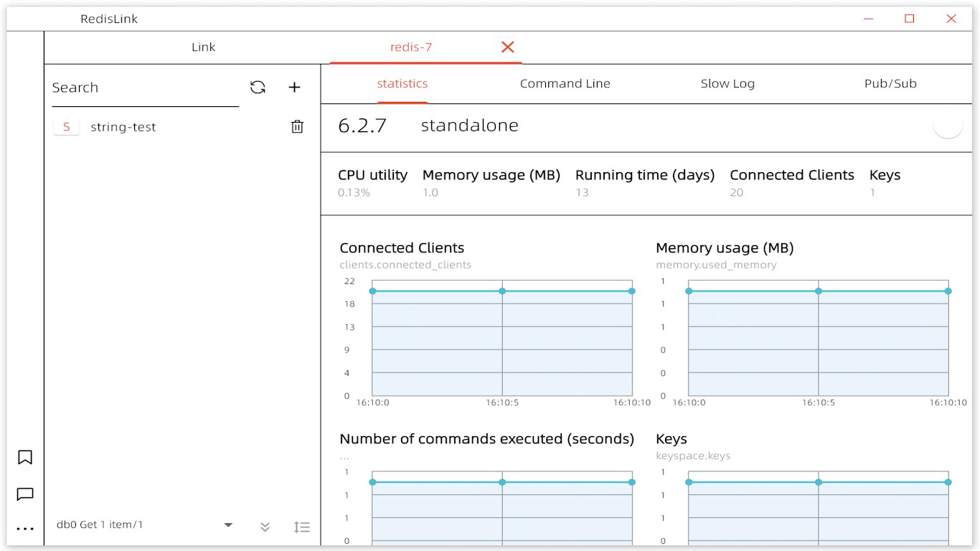Click the S type badge of string-test
Viewport: 980px width, 551px height.
coord(67,127)
